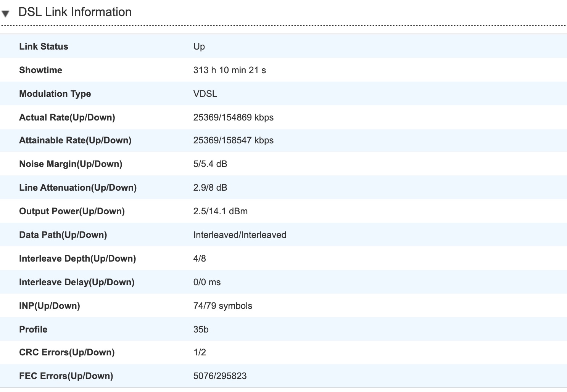
Task: Click the Noise Margin(Up/Down) label
Action: (x=71, y=164)
